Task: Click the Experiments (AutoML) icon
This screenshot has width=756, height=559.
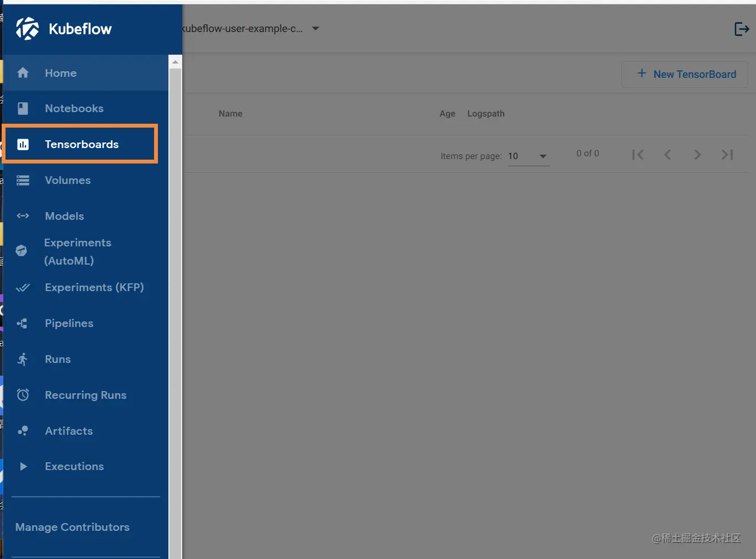Action: point(22,251)
